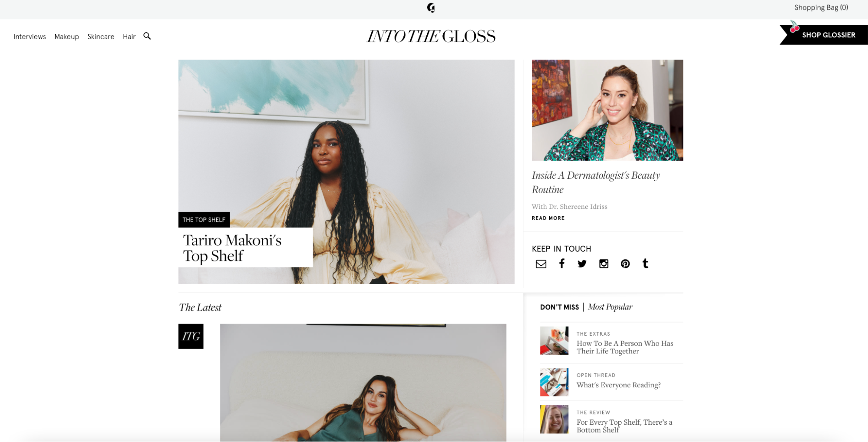
Task: Open the Makeup menu item
Action: (66, 36)
